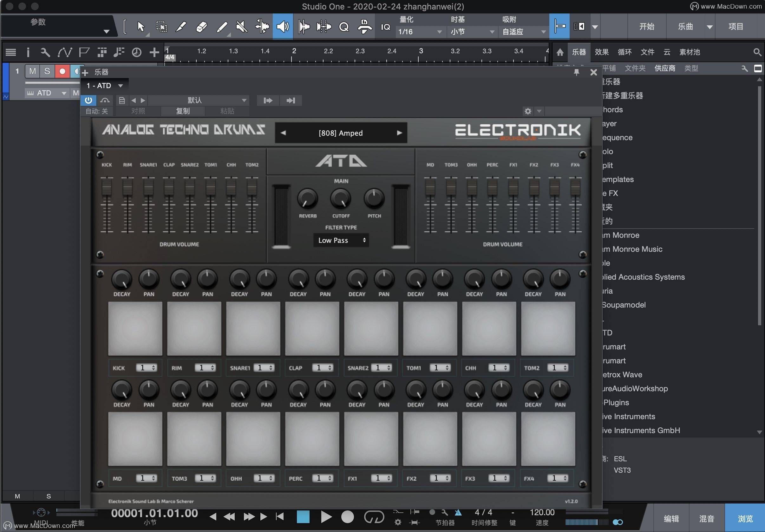Screen dimensions: 765x532
Task: Click the add track plus icon
Action: coord(154,52)
